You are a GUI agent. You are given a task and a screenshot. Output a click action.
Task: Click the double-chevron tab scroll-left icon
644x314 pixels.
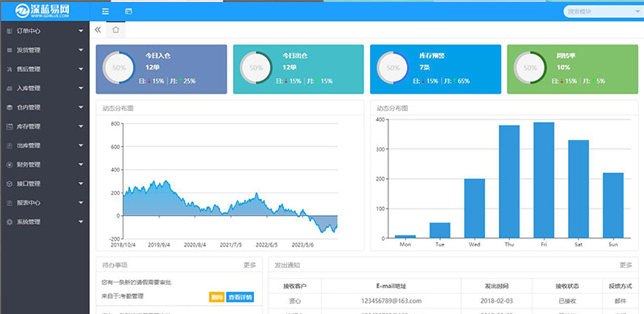pos(97,30)
